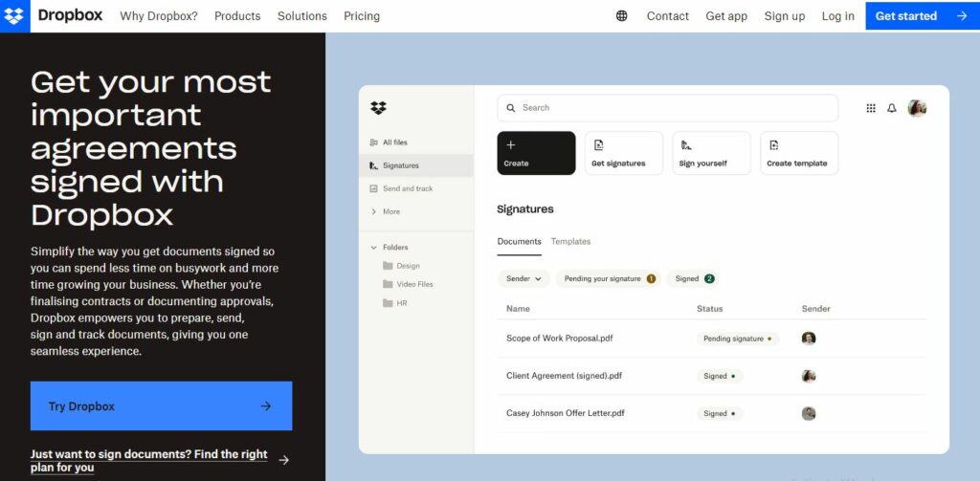Click the Get app link
The height and width of the screenshot is (481, 980).
pyautogui.click(x=726, y=16)
